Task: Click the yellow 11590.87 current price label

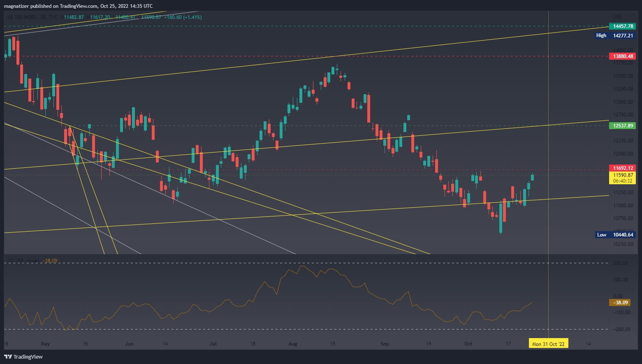Action: [x=623, y=175]
